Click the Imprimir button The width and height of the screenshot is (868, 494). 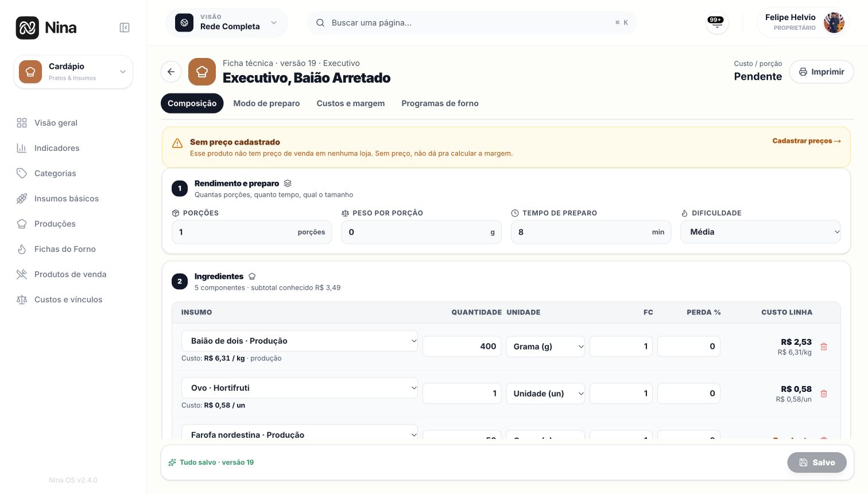tap(821, 72)
